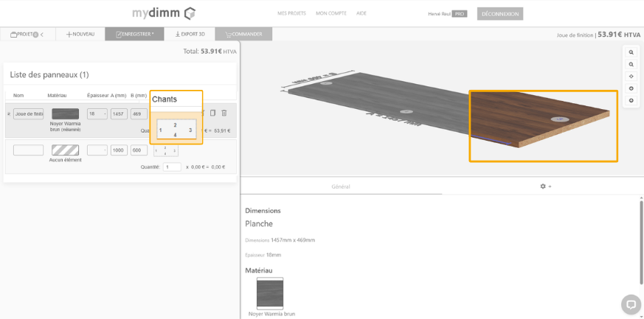Screen dimensions: 644x319
Task: Open the chat support bubble
Action: [x=631, y=304]
